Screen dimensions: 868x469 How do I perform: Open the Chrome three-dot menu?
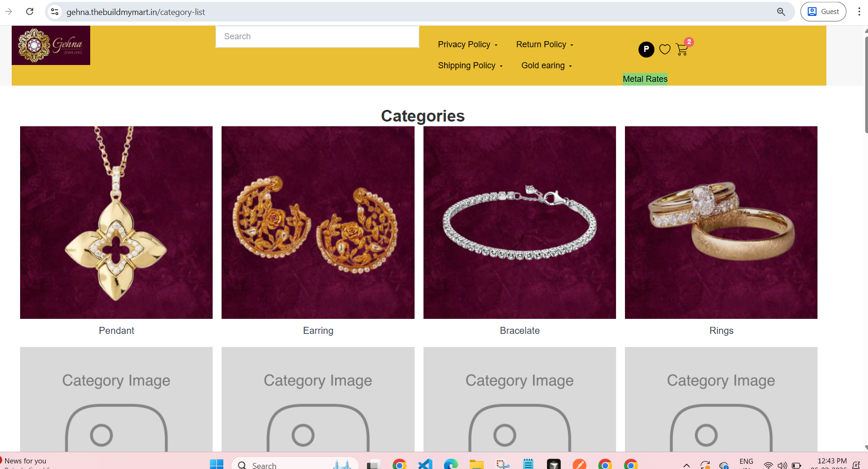(859, 12)
